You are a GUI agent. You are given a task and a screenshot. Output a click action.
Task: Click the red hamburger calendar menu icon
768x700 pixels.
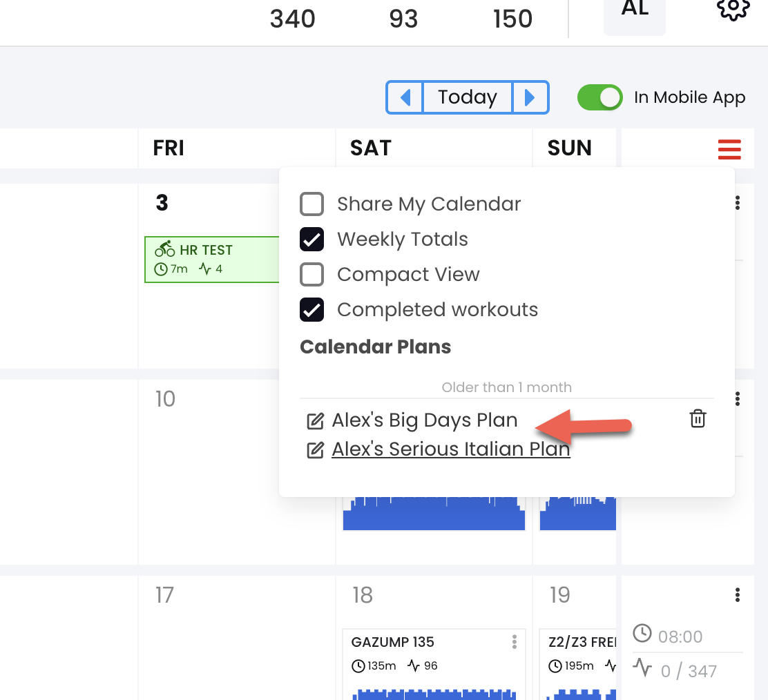729,149
